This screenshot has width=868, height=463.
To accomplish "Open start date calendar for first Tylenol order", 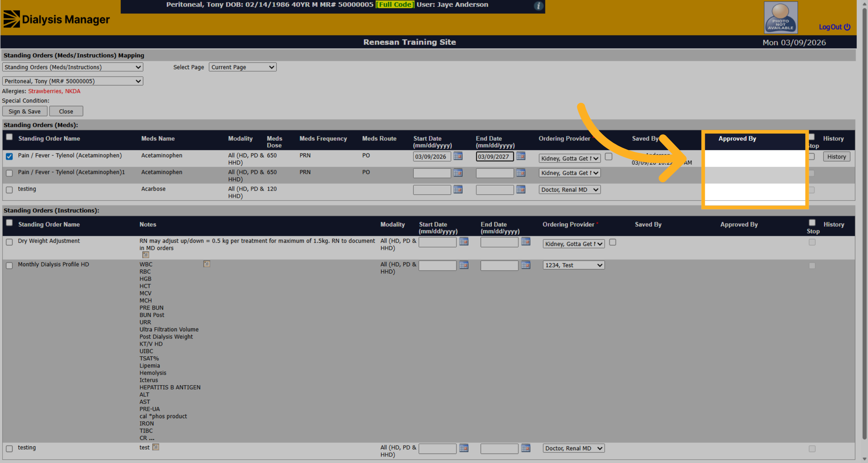I will 458,156.
